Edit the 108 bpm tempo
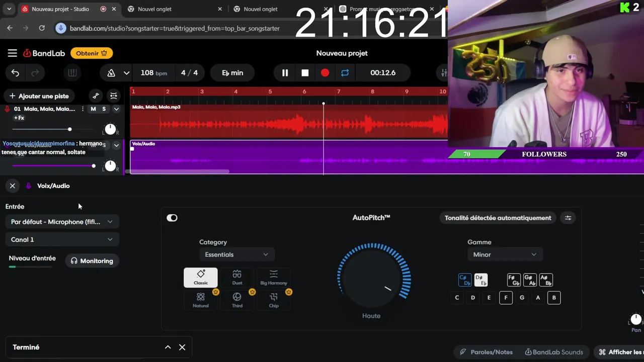 pos(153,73)
